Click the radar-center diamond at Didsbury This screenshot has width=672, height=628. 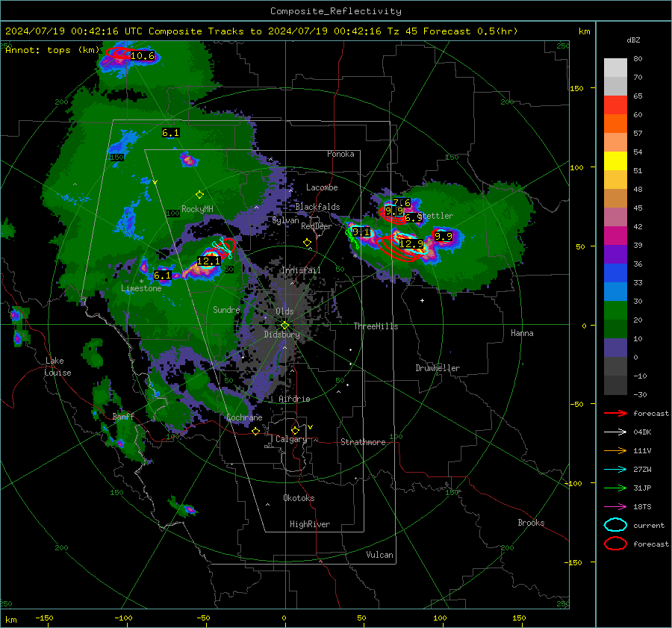[x=284, y=325]
